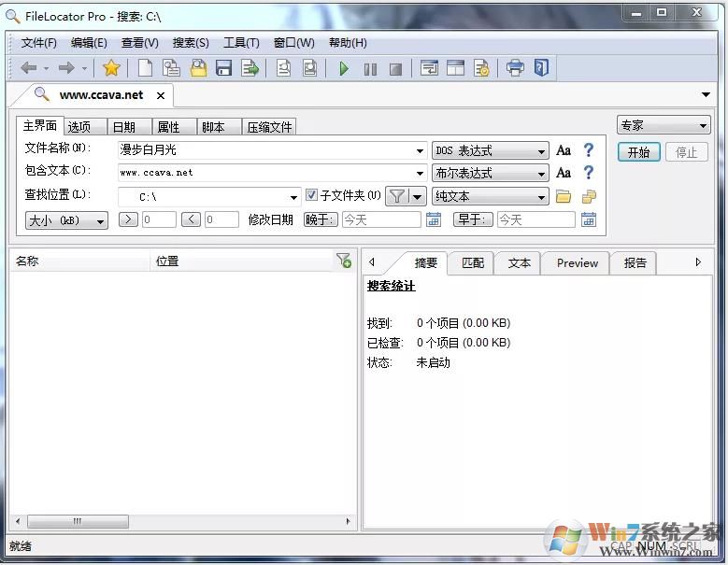
Task: Toggle the 早于 modified-before date button
Action: point(473,219)
